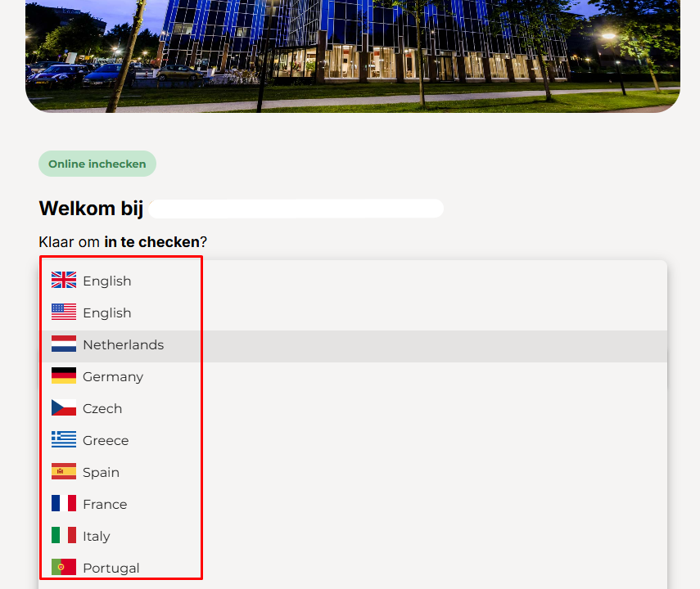
Task: Pick the Czech language entry
Action: point(102,409)
